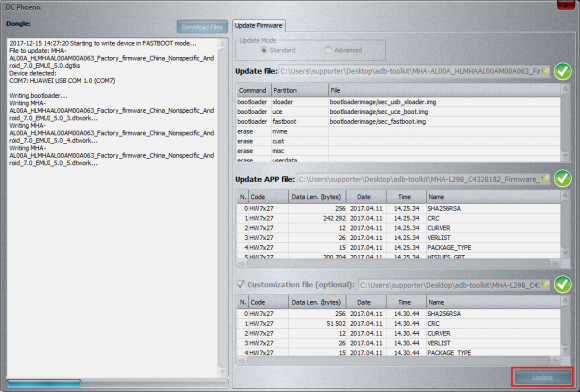
Task: Click log panel scrollbar down arrow
Action: coord(222,372)
